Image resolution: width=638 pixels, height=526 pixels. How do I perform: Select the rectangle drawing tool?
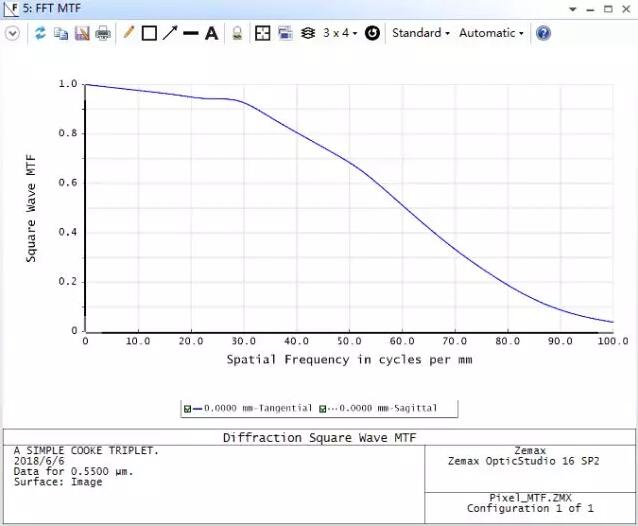(149, 33)
